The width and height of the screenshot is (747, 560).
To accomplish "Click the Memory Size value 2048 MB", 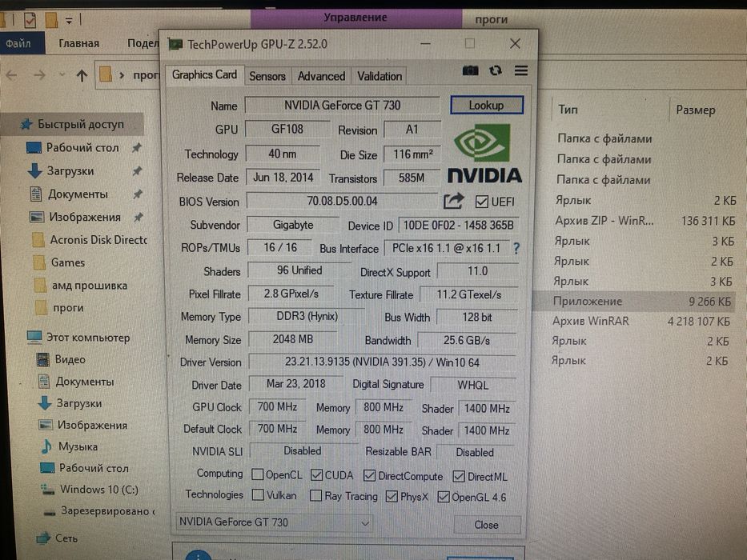I will (x=293, y=339).
